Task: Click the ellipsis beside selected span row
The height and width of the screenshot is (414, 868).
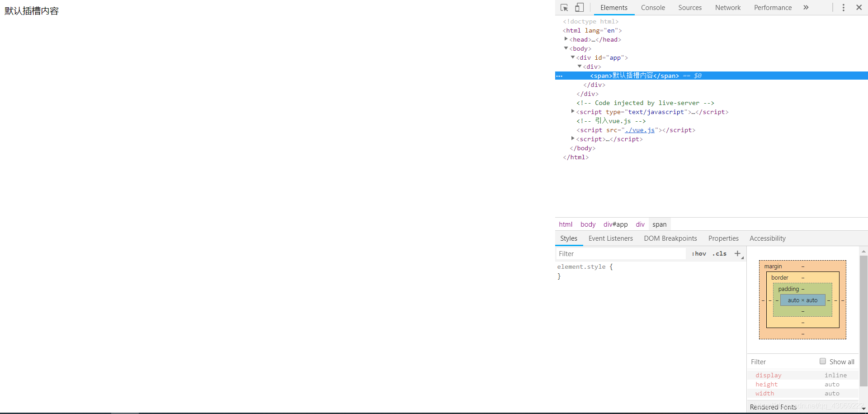Action: tap(559, 76)
